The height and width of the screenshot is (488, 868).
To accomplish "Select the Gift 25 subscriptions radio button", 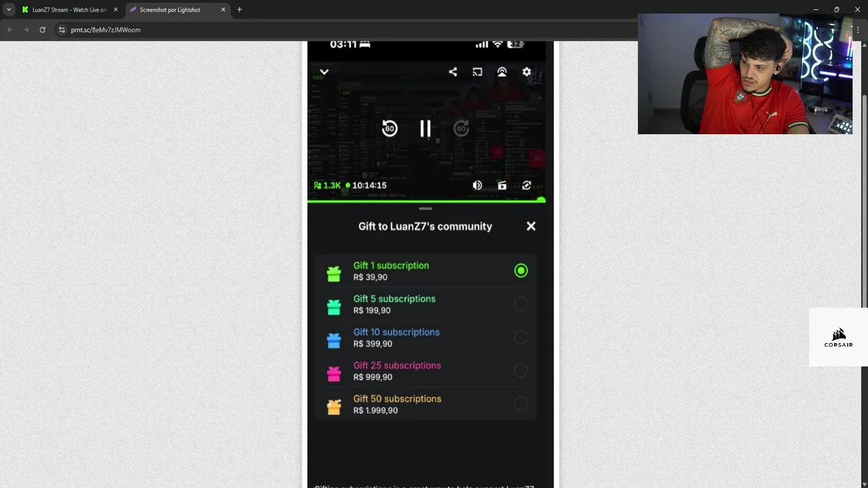I will pos(521,370).
